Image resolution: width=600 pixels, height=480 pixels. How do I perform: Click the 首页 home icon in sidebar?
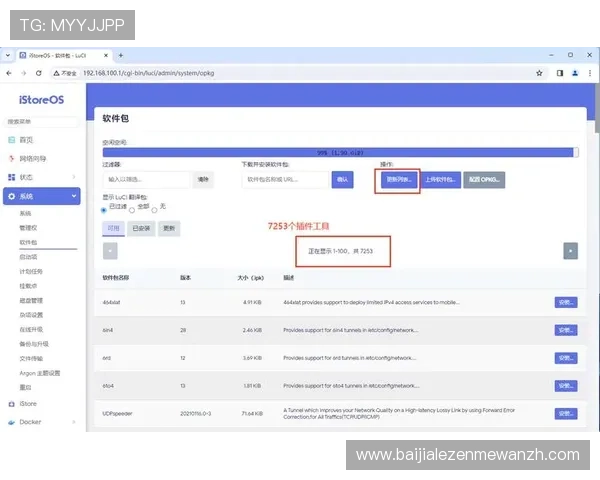pyautogui.click(x=12, y=140)
